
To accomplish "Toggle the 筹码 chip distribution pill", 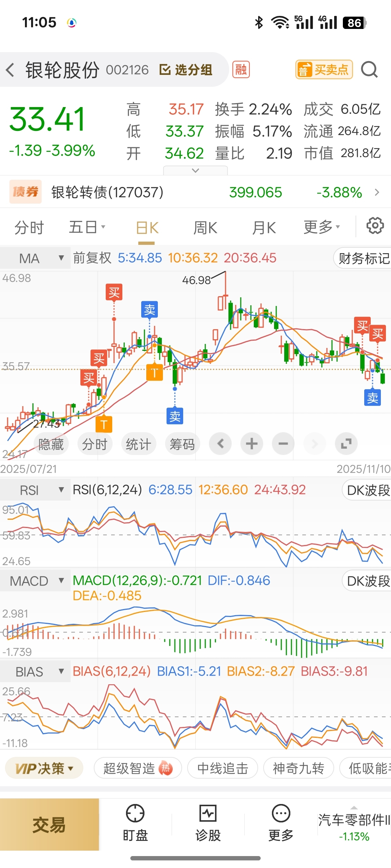I will tap(182, 444).
